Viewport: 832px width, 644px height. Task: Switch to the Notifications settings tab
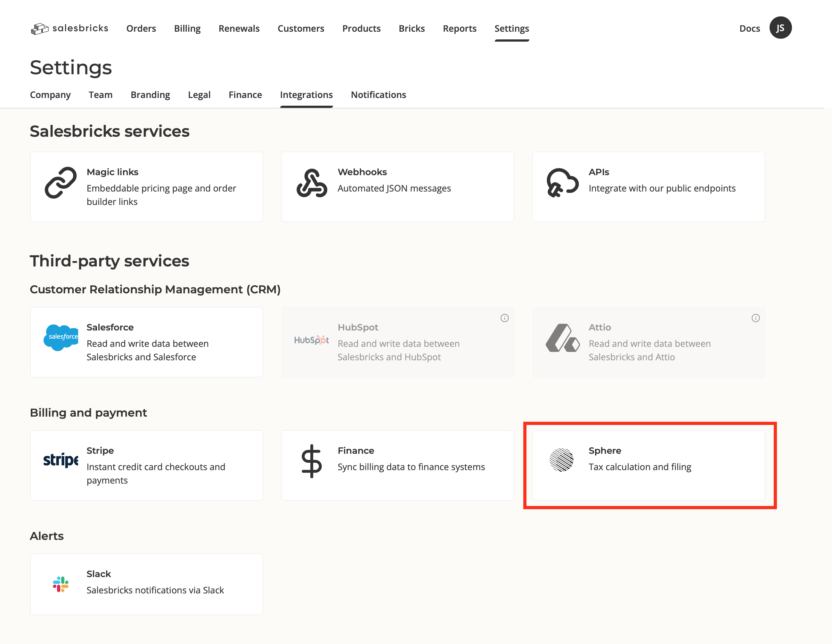tap(378, 95)
